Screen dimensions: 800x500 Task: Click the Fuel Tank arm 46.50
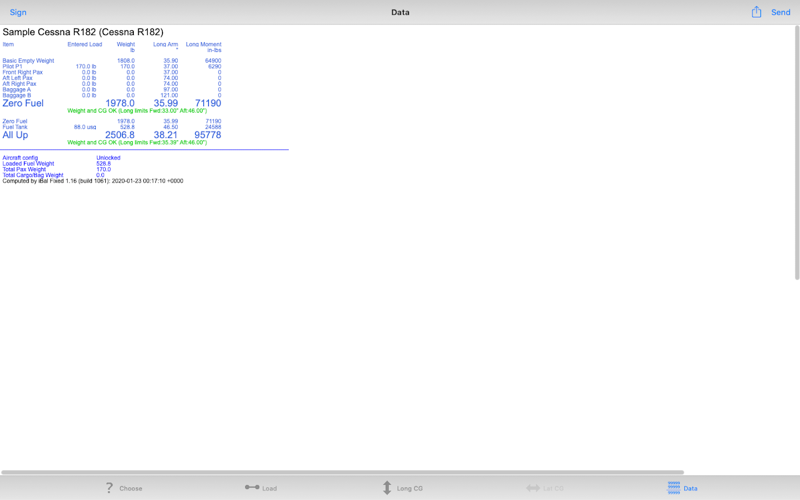[170, 127]
